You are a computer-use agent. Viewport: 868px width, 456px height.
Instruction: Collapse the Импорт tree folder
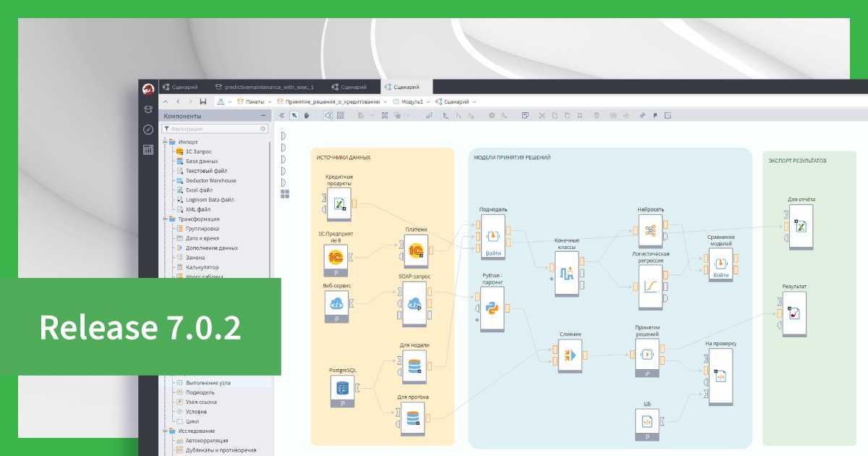coord(165,142)
